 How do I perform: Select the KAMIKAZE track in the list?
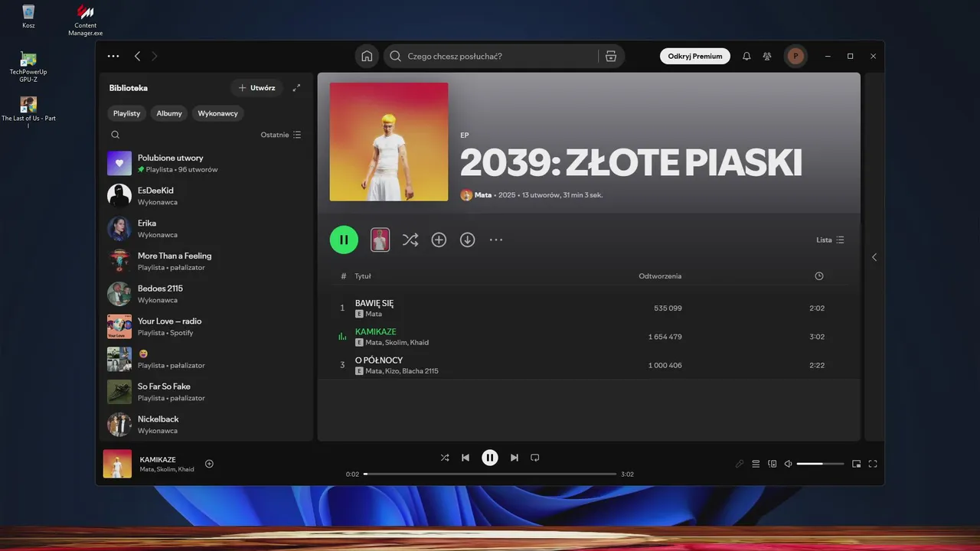coord(590,337)
